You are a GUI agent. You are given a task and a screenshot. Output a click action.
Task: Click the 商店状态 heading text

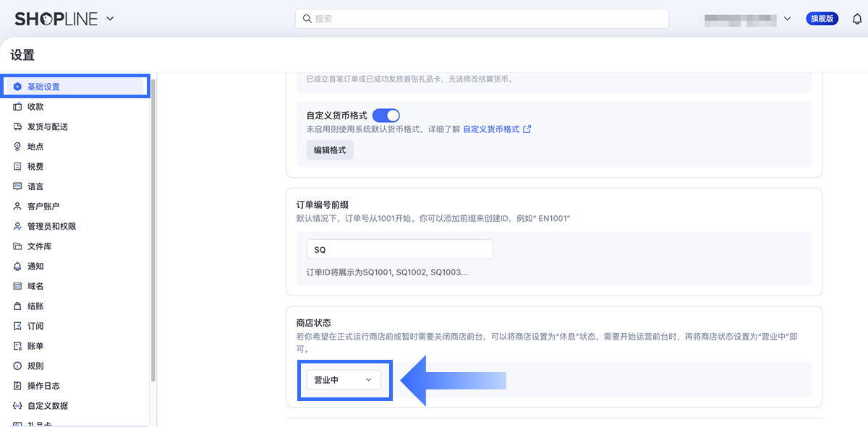tap(314, 323)
